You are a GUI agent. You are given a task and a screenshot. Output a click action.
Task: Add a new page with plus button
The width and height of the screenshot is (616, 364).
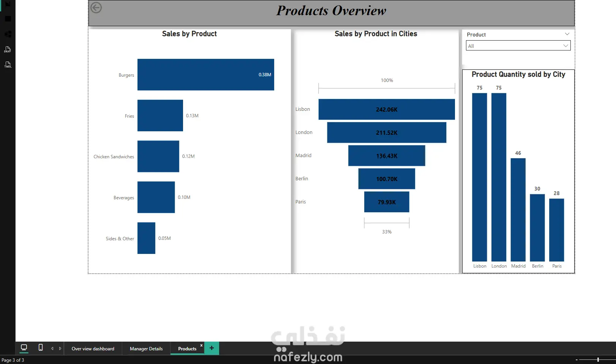(x=212, y=348)
